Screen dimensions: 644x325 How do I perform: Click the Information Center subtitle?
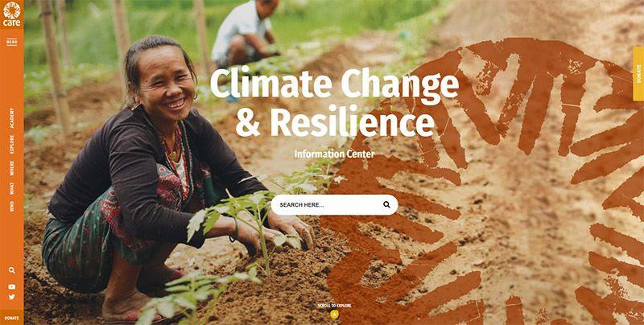(334, 154)
